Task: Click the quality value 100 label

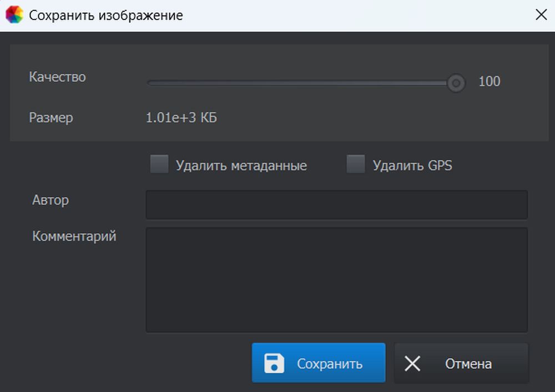Action: (489, 82)
